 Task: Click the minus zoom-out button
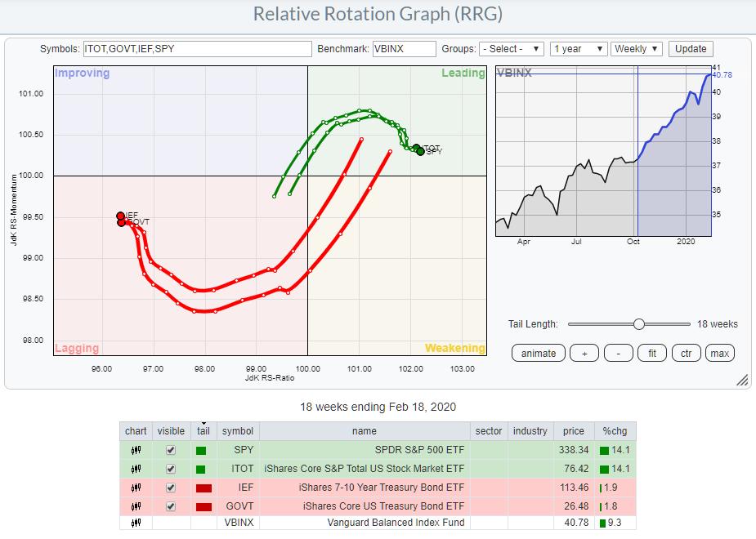(619, 353)
